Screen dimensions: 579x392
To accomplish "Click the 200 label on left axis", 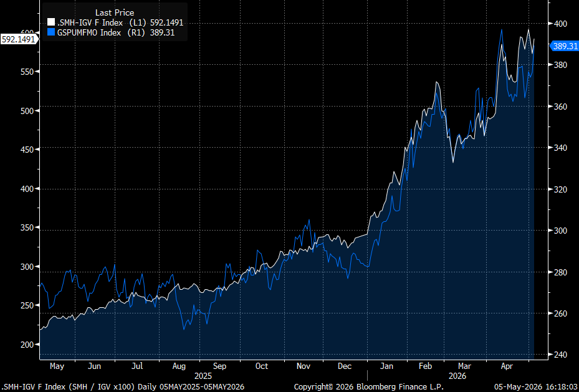I will (27, 345).
